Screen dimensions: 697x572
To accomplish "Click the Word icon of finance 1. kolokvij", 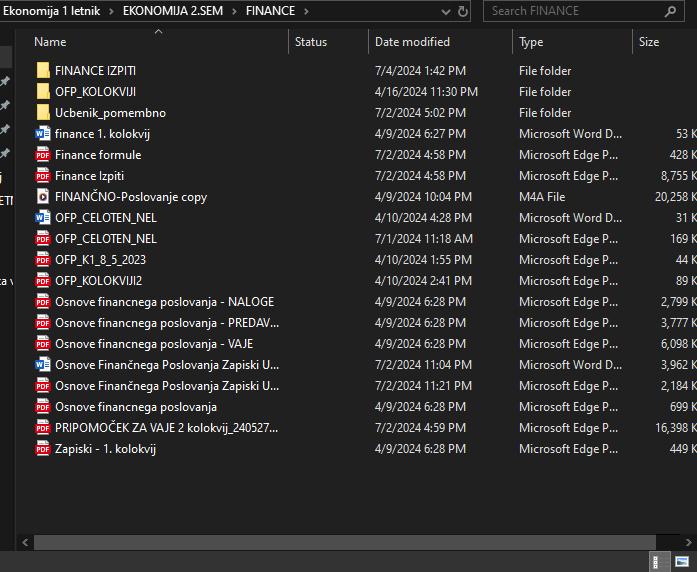I will pos(42,134).
